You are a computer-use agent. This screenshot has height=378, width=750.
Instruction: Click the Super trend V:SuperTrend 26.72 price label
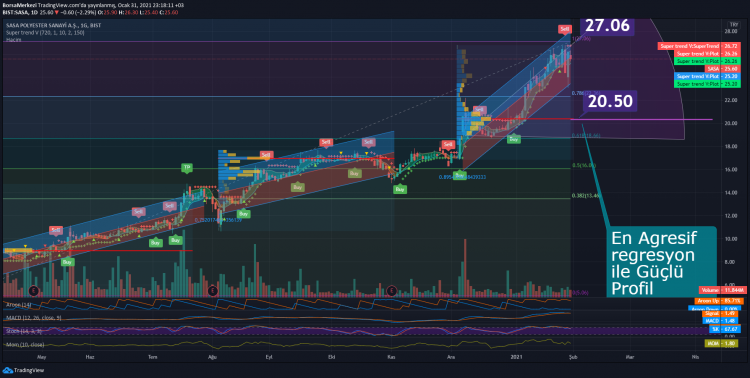coord(698,46)
